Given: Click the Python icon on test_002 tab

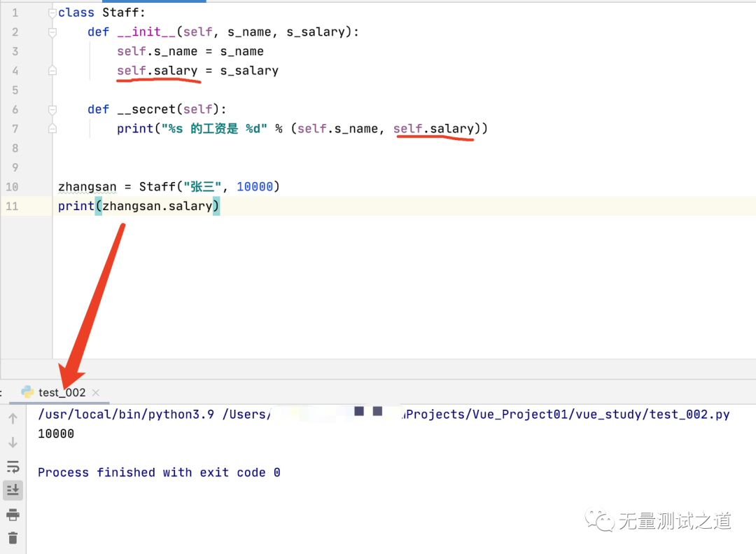Looking at the screenshot, I should pyautogui.click(x=27, y=392).
